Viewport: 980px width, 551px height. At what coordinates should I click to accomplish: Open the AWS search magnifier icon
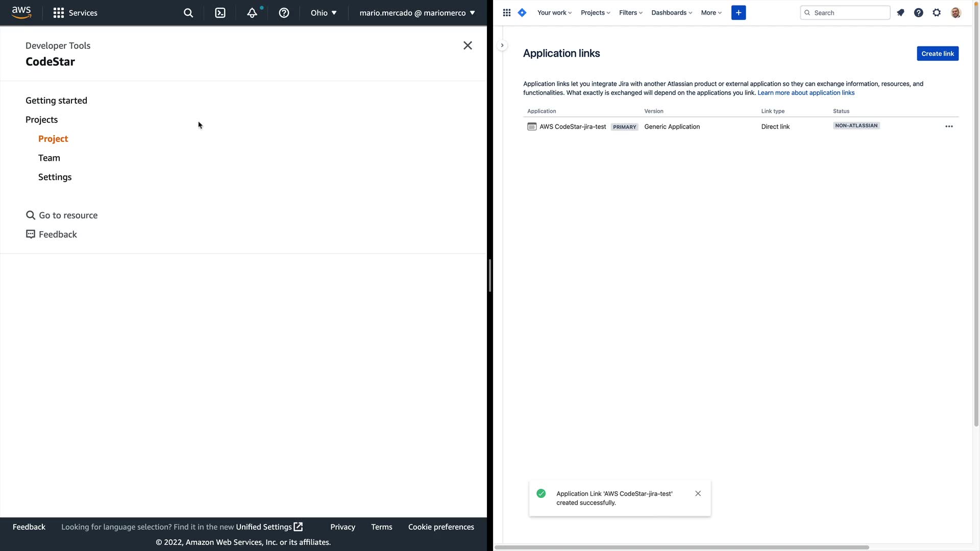tap(188, 13)
